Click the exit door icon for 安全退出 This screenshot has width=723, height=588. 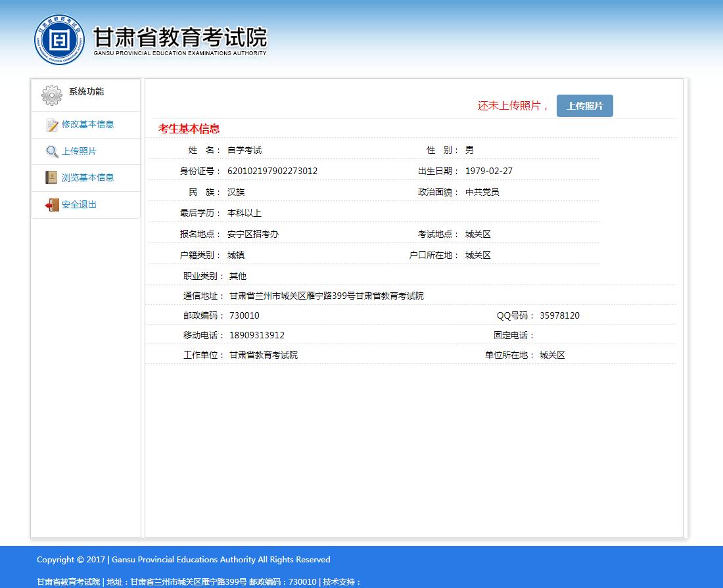(x=52, y=204)
